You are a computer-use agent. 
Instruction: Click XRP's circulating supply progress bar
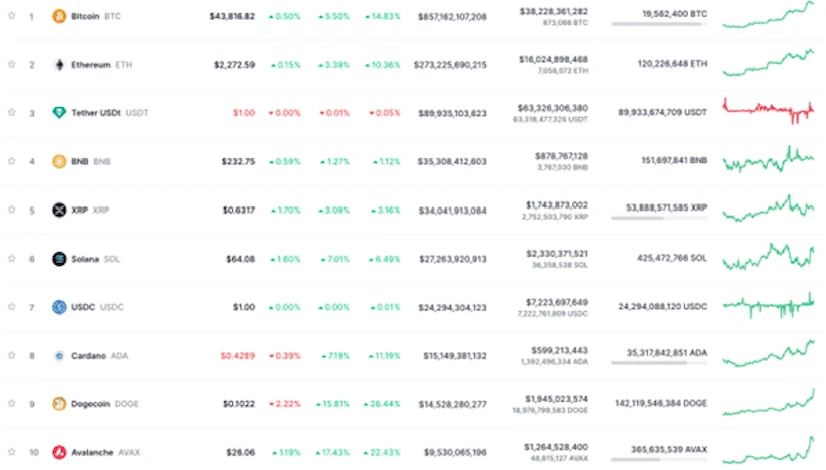[x=658, y=217]
